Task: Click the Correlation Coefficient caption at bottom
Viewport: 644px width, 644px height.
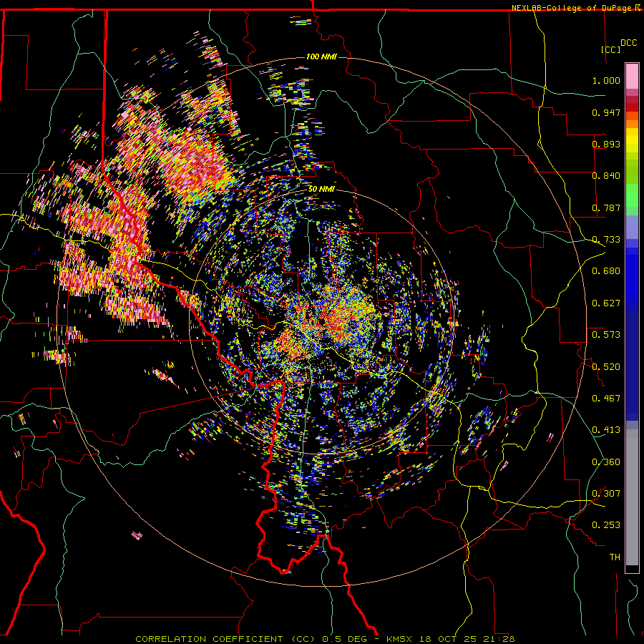Action: pos(325,639)
